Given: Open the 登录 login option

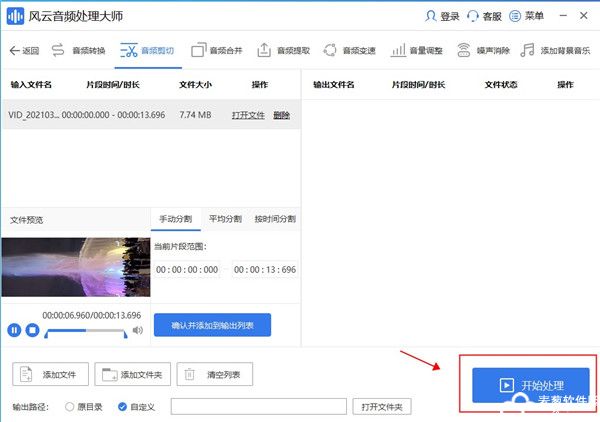Looking at the screenshot, I should (x=442, y=16).
